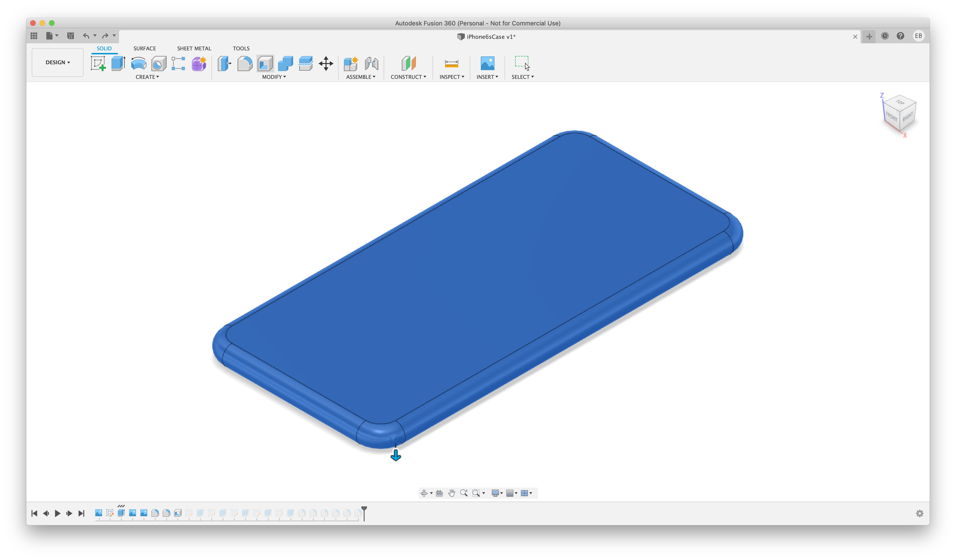Image resolution: width=956 pixels, height=560 pixels.
Task: Jump to the timeline beginning
Action: (x=34, y=513)
